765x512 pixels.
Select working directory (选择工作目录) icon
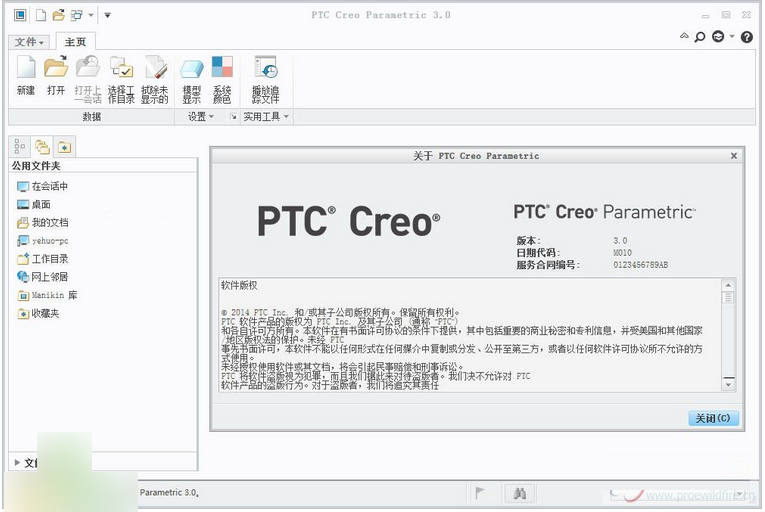(121, 67)
